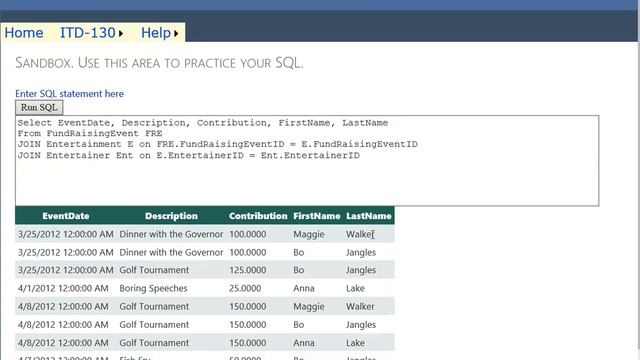Viewport: 640px width, 360px height.
Task: Click the Run SQL button
Action: [39, 107]
